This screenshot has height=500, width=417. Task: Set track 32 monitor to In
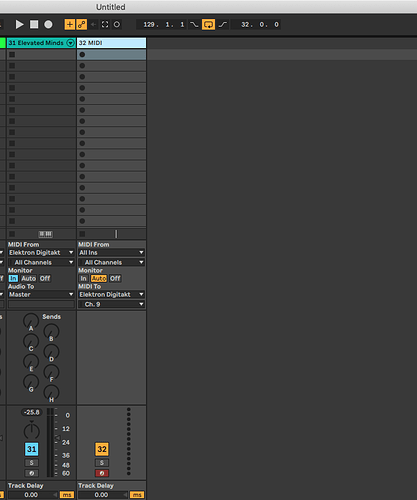[83, 278]
